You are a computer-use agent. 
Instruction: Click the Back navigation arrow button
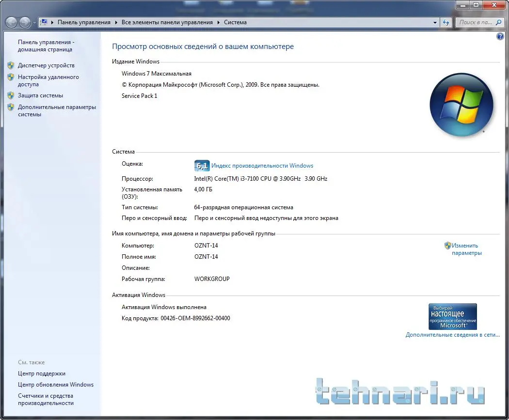click(x=11, y=22)
